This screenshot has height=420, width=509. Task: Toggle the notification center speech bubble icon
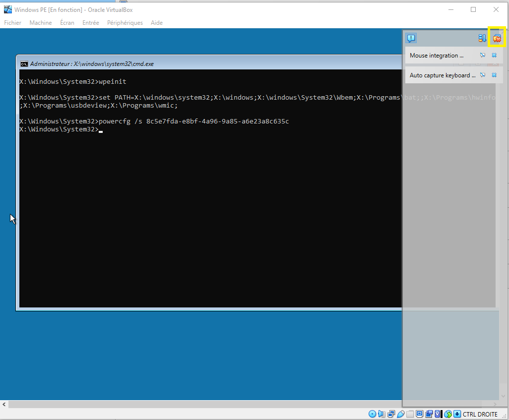click(411, 38)
